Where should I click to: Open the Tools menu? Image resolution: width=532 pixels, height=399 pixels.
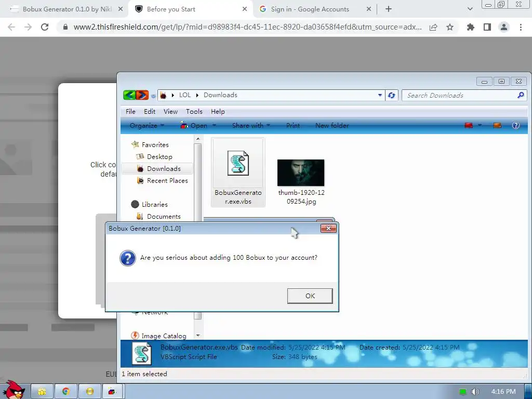pos(194,111)
